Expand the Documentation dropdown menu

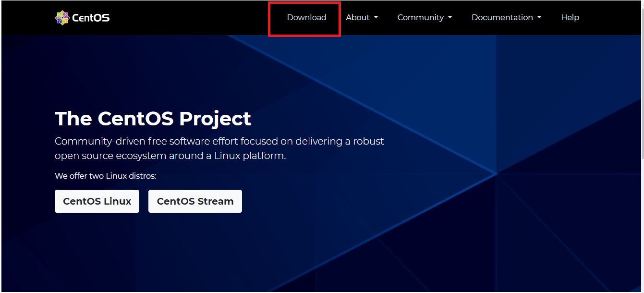tap(506, 17)
